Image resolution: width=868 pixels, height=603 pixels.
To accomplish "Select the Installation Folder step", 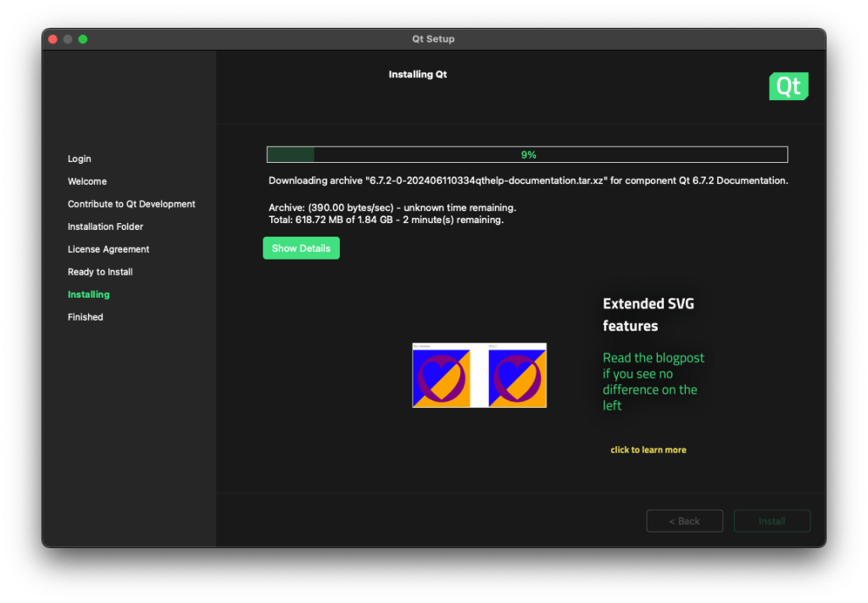I will tap(105, 226).
